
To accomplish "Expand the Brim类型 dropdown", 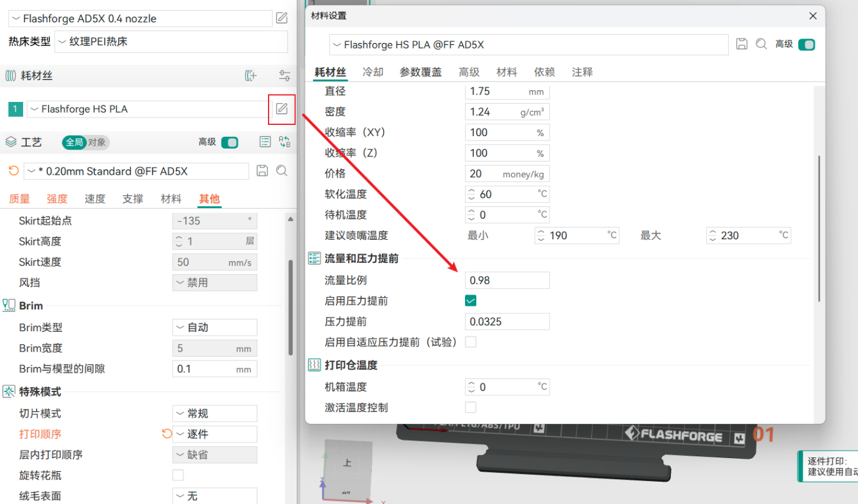I will click(x=214, y=328).
